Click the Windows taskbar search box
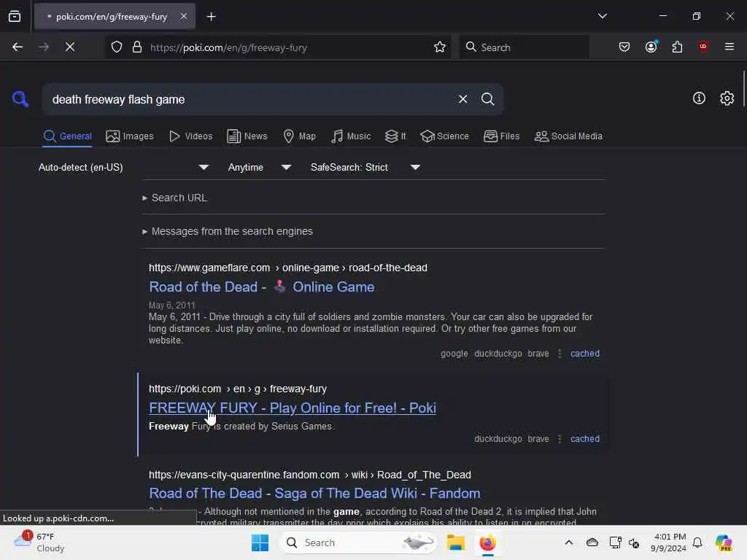 tap(358, 542)
